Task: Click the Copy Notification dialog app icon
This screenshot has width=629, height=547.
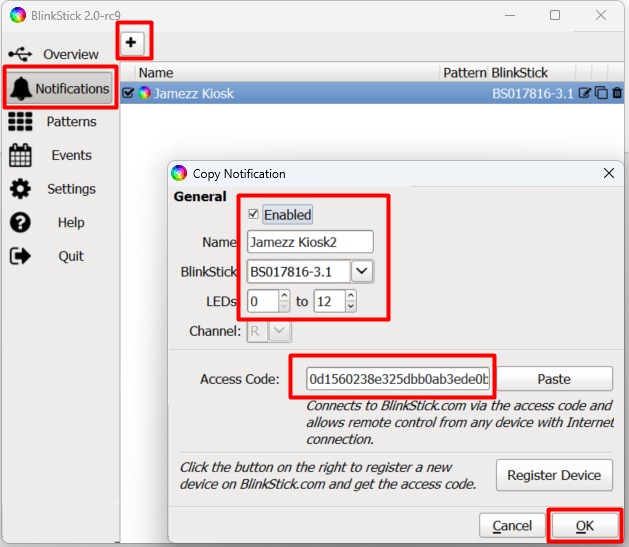Action: 179,173
